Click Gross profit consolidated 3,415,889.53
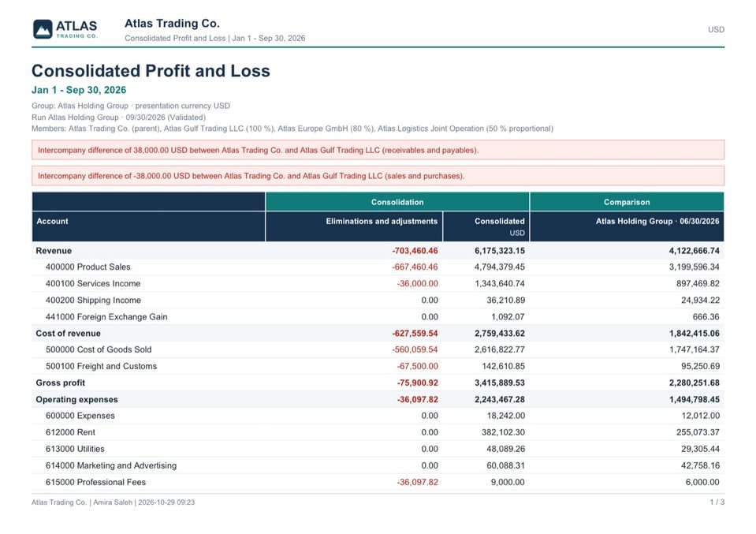 pyautogui.click(x=500, y=383)
